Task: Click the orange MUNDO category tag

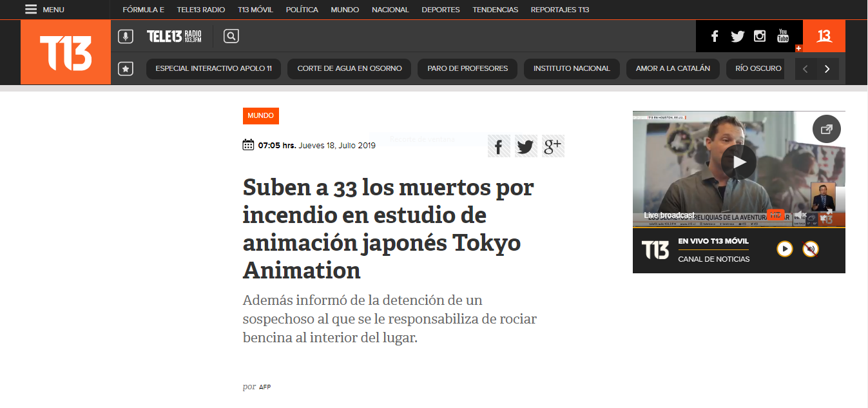Action: coord(261,116)
